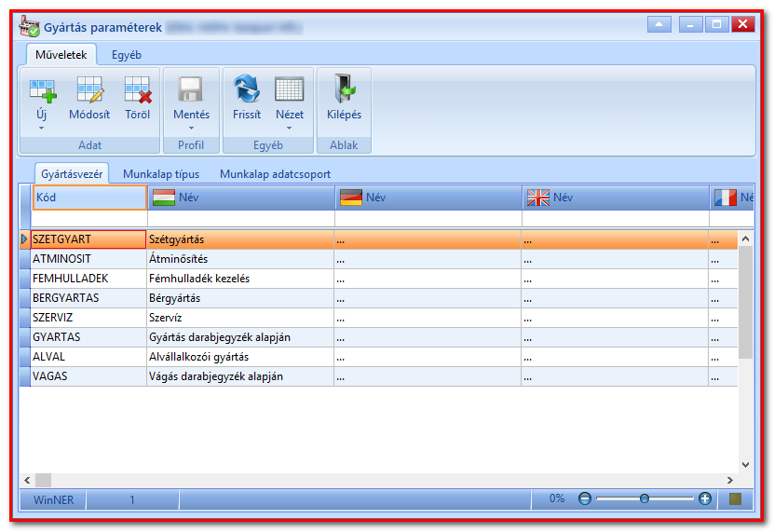Click the zoom in plus icon
Image resolution: width=774 pixels, height=532 pixels.
coord(705,498)
